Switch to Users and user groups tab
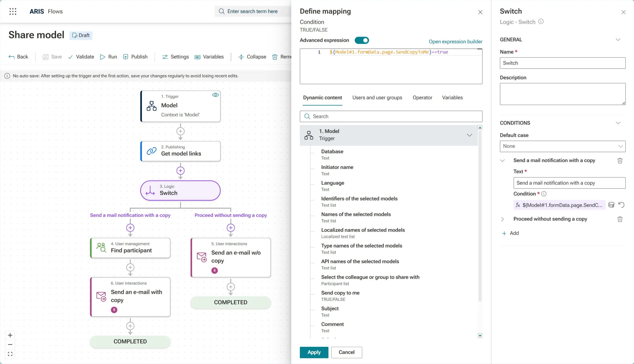The height and width of the screenshot is (364, 634). pos(377,98)
